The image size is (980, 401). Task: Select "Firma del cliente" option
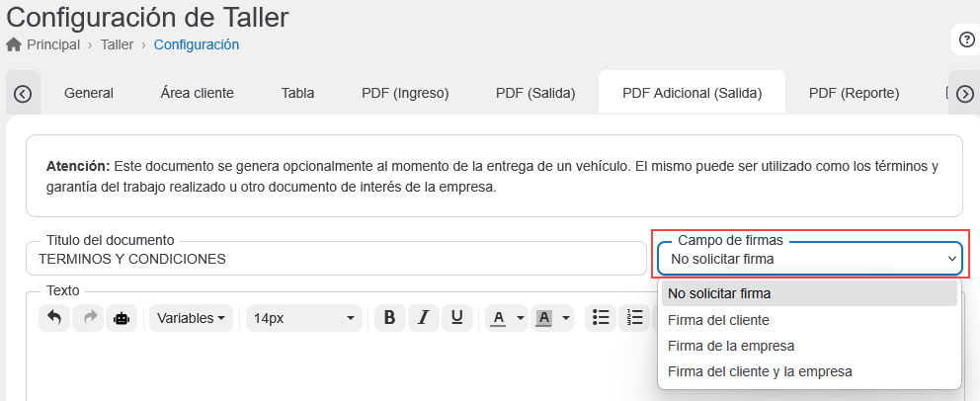click(718, 320)
